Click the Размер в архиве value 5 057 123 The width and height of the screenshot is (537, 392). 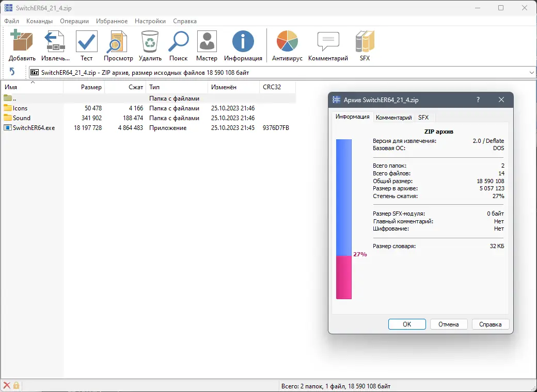(492, 188)
